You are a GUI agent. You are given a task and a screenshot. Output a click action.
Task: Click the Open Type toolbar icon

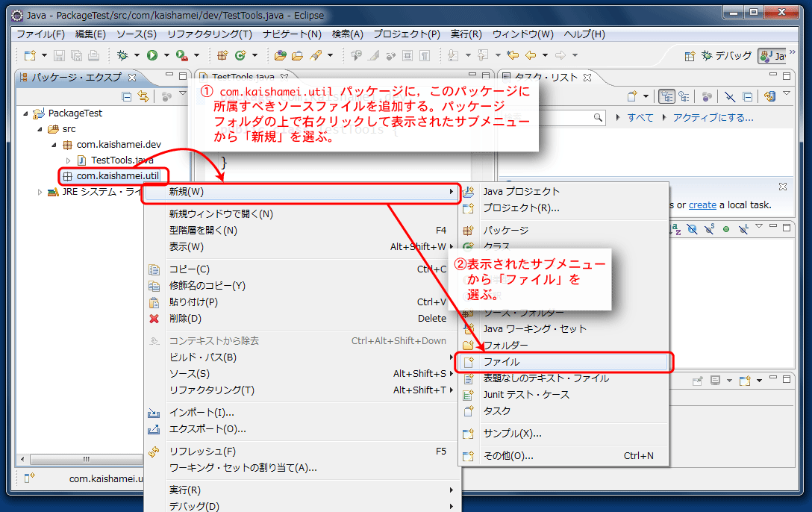coord(280,55)
